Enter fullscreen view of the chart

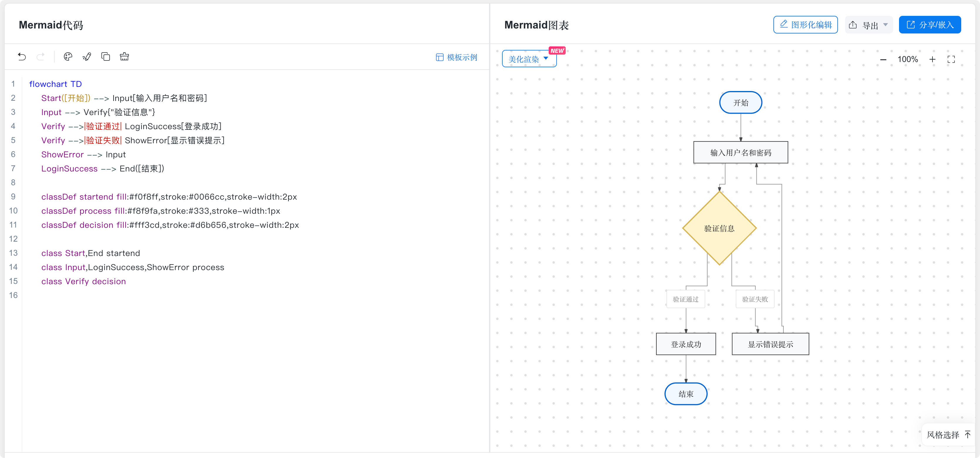(951, 59)
